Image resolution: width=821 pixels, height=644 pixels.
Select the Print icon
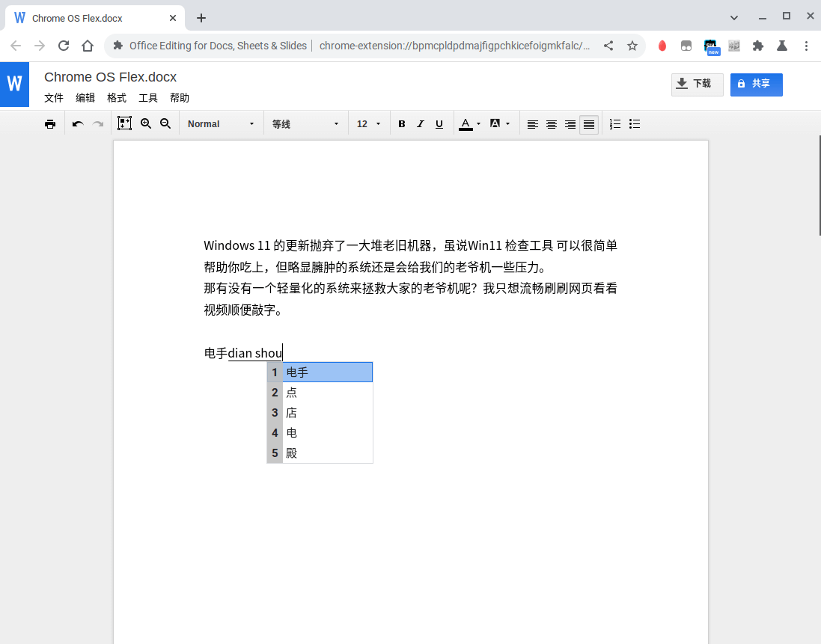tap(50, 123)
